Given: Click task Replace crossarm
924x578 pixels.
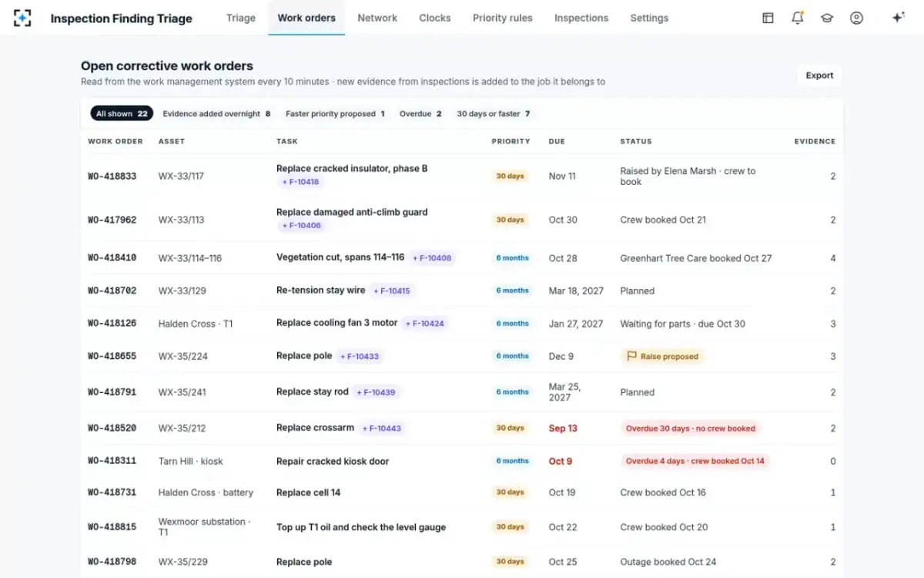Looking at the screenshot, I should click(315, 428).
